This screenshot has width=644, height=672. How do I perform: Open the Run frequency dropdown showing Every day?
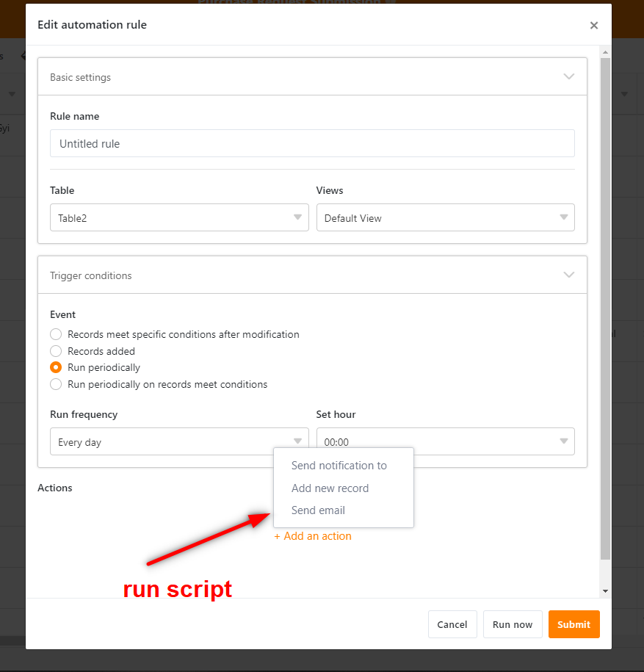click(179, 441)
